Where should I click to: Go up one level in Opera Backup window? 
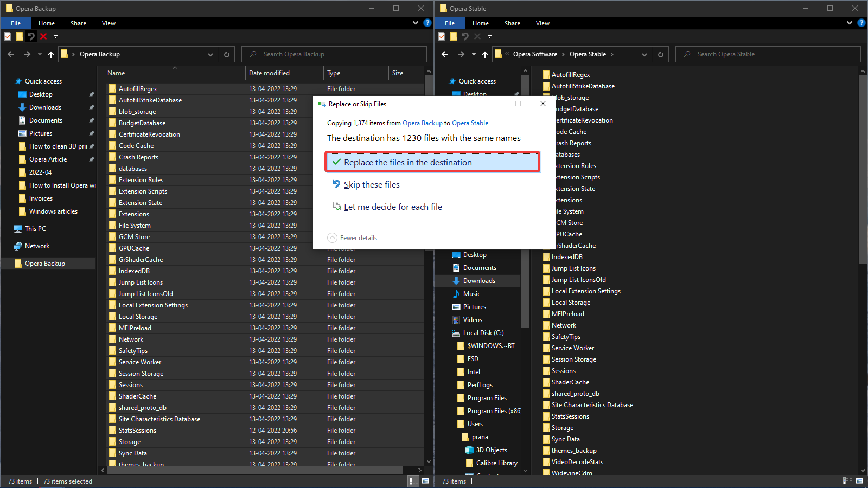click(x=51, y=54)
